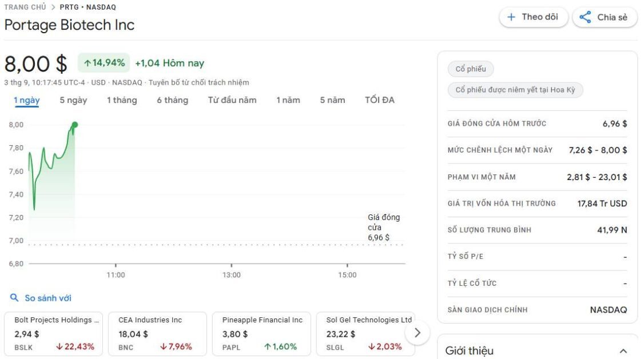The width and height of the screenshot is (644, 359).
Task: Switch to the 5 ngày tab
Action: point(73,100)
